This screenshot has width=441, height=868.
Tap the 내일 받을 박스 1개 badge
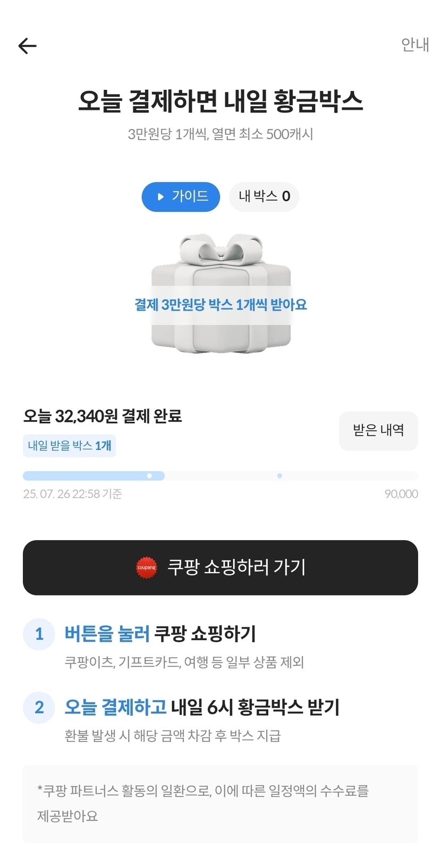point(69,446)
